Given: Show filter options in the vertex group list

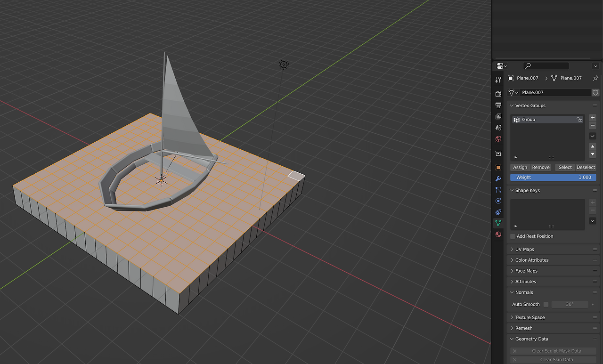Looking at the screenshot, I should click(x=516, y=157).
